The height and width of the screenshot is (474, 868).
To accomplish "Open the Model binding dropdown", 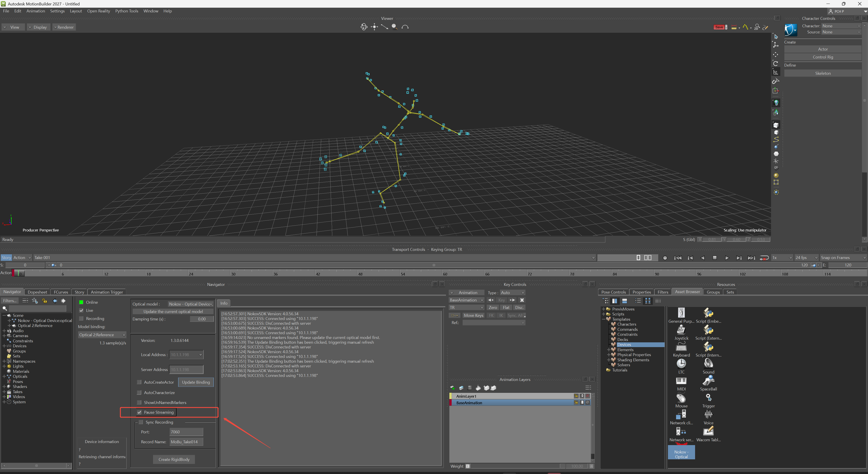I will (102, 335).
